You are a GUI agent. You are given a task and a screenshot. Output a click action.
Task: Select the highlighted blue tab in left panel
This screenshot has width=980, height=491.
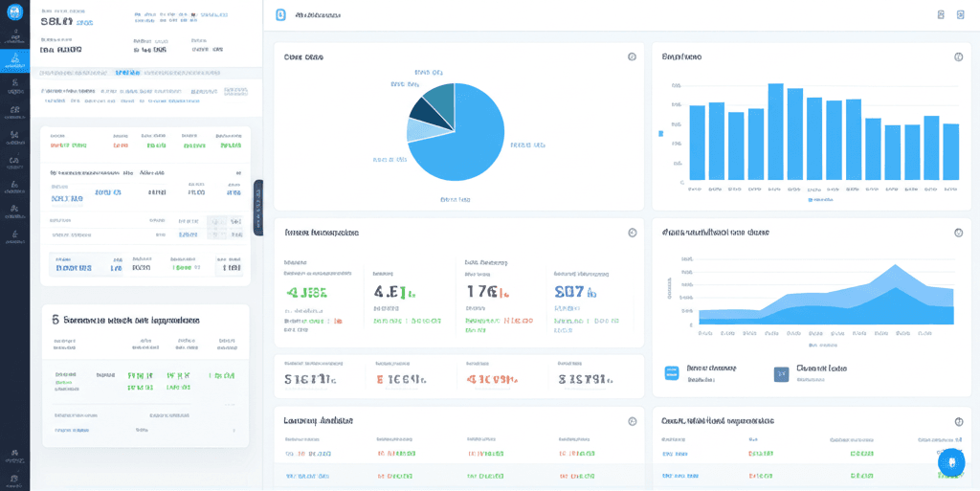point(126,73)
